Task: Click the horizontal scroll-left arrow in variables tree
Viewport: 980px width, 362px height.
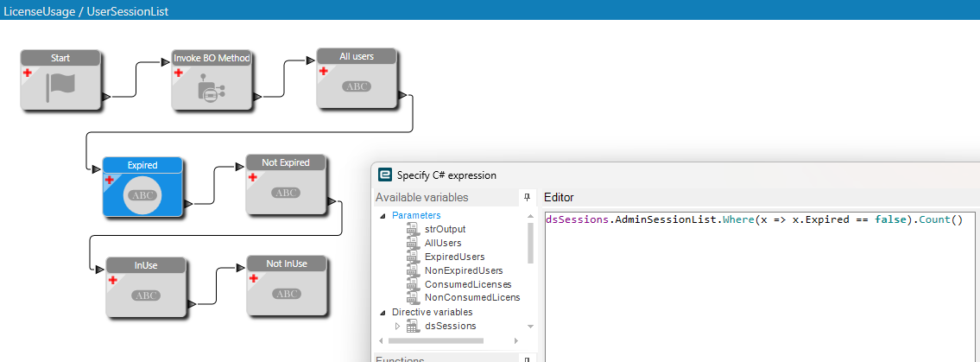Action: 380,341
